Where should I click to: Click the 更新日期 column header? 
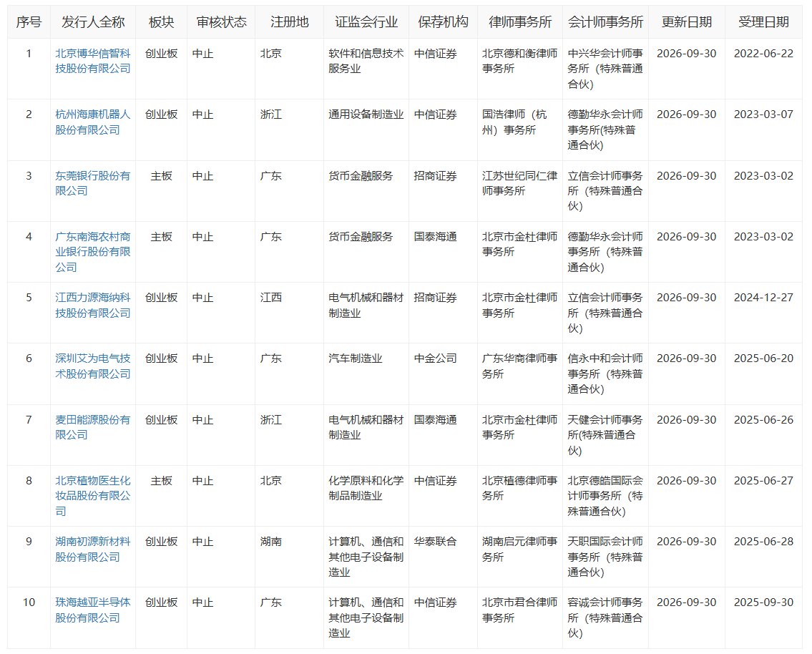click(687, 21)
